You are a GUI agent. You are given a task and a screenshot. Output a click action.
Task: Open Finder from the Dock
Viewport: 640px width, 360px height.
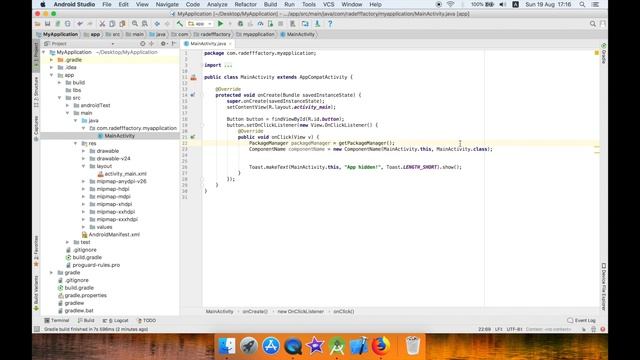(227, 347)
